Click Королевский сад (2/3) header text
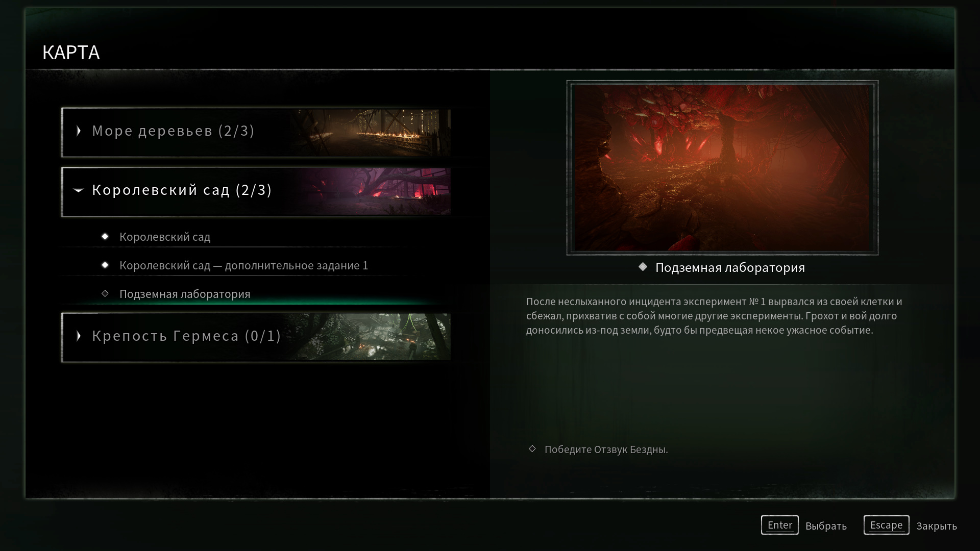980x551 pixels. [x=182, y=190]
